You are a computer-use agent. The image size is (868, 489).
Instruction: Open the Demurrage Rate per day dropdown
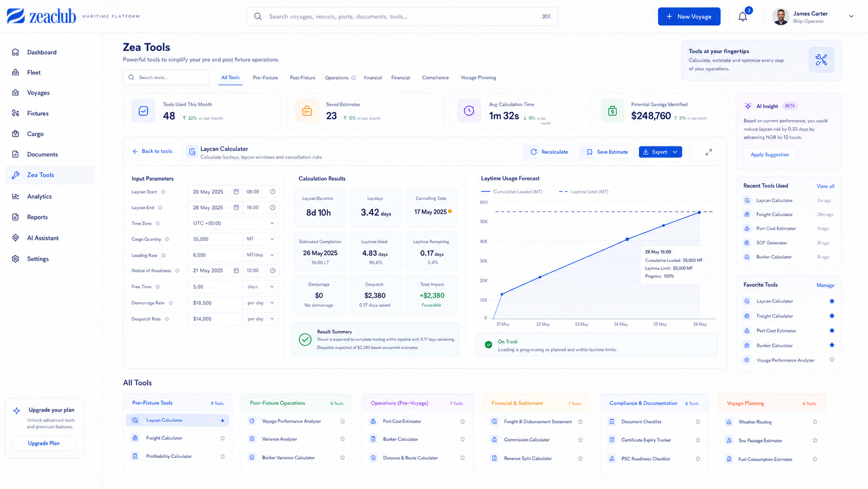point(261,303)
